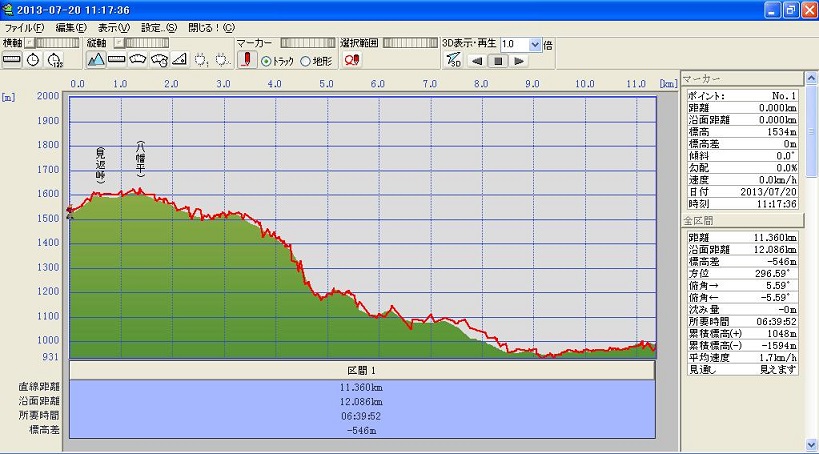Open the 設定..(S) menu
Viewport: 819px width, 454px height.
(158, 27)
